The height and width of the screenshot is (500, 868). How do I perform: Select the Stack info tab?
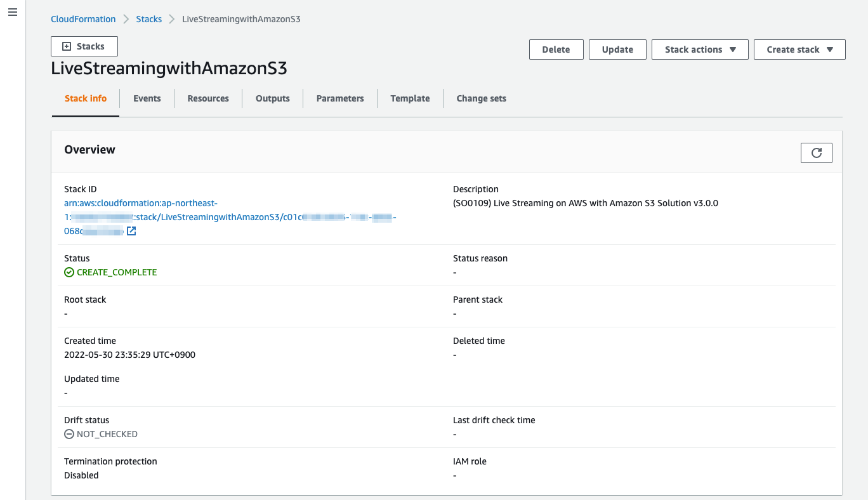point(86,98)
